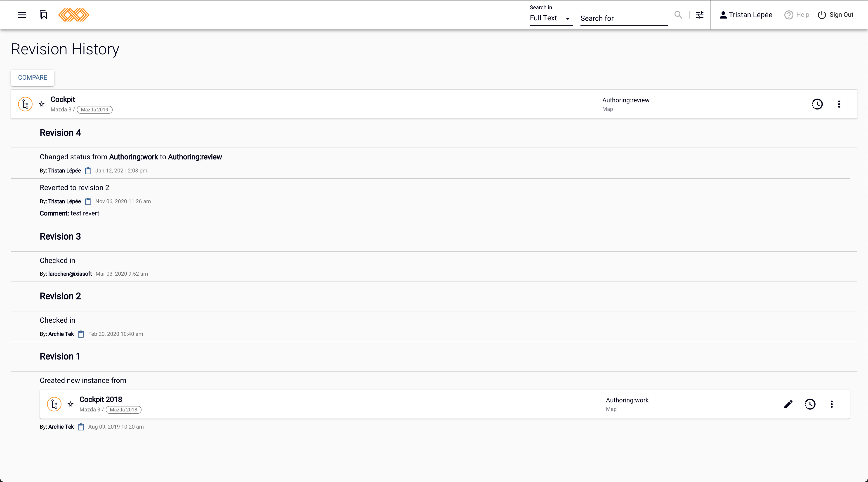Click the user profile icon

723,15
